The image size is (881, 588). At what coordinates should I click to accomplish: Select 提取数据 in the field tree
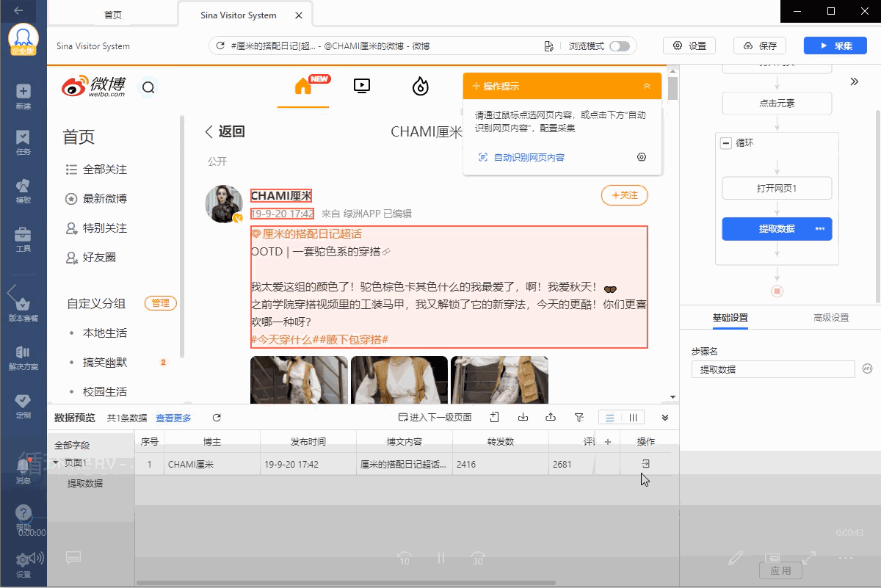tap(85, 483)
